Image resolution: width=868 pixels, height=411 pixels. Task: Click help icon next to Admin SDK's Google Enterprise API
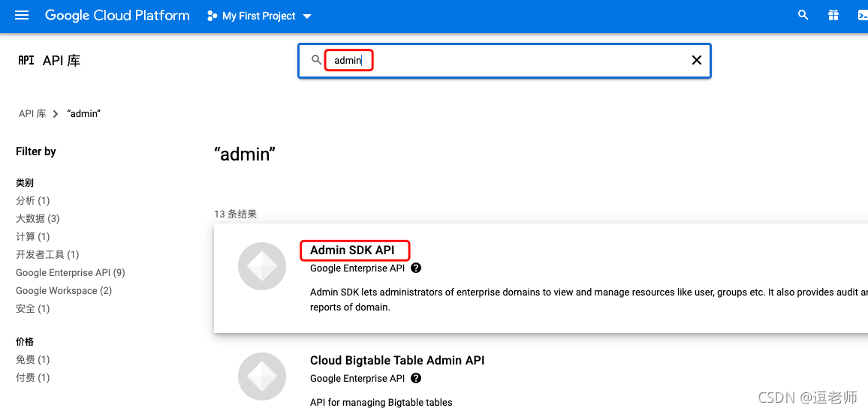416,268
